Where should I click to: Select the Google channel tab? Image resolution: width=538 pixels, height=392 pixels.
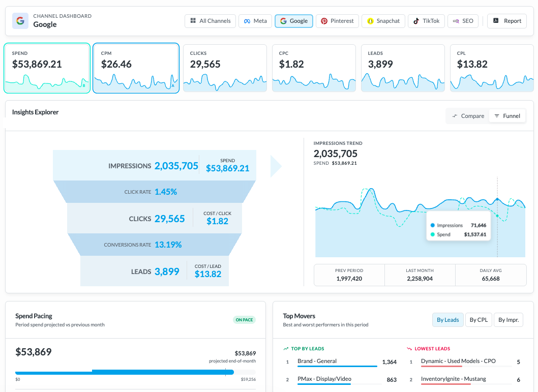coord(294,21)
